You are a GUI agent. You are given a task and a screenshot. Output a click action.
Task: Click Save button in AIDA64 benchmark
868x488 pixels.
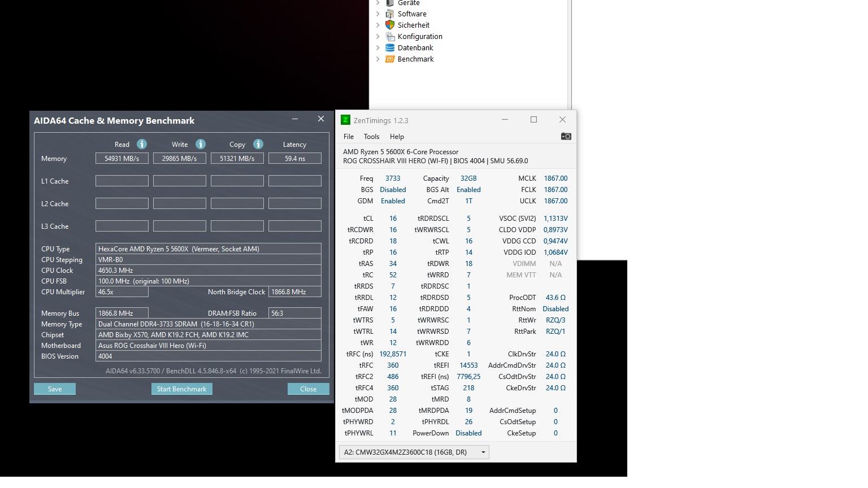tap(55, 389)
